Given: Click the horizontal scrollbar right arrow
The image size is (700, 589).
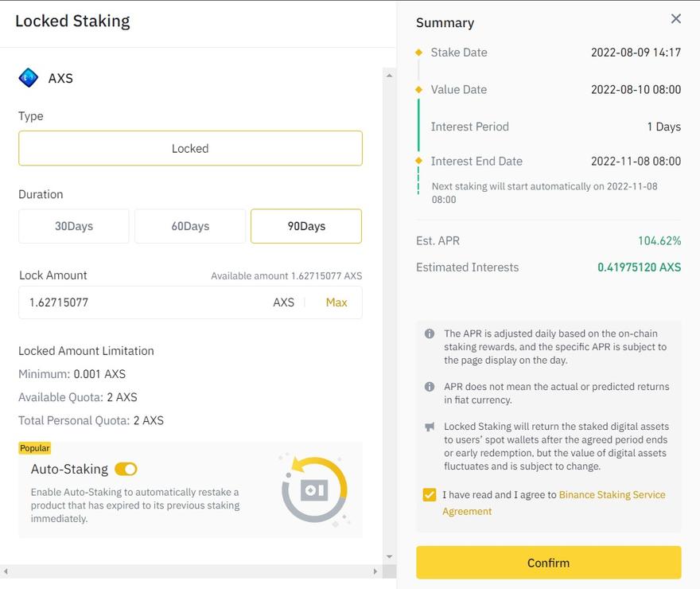Looking at the screenshot, I should pyautogui.click(x=375, y=571).
